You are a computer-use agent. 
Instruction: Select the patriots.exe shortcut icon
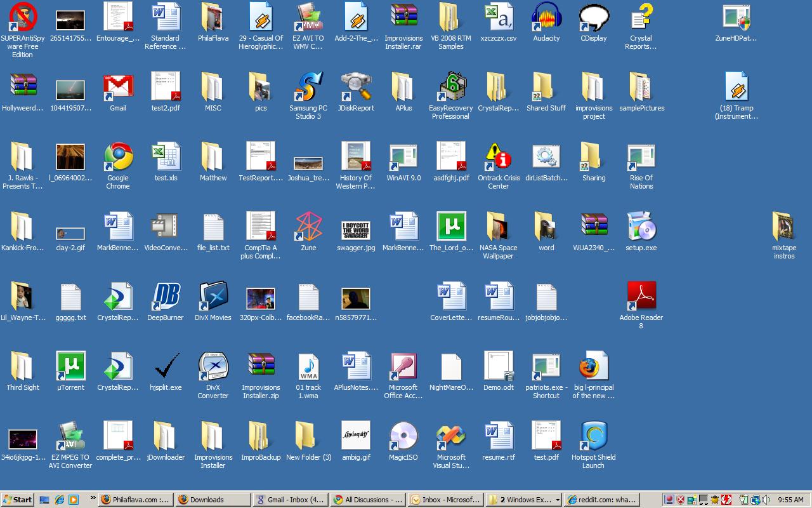click(546, 366)
